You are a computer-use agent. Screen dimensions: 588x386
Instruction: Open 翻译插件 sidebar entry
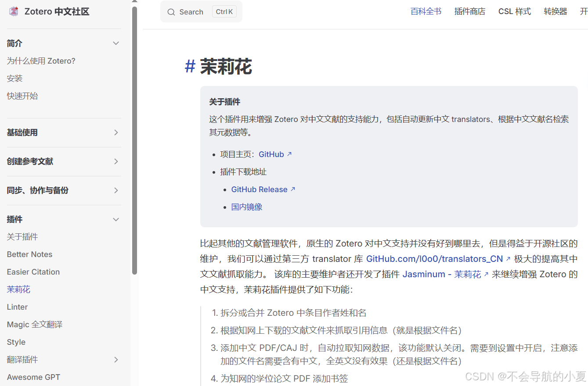[x=22, y=360]
